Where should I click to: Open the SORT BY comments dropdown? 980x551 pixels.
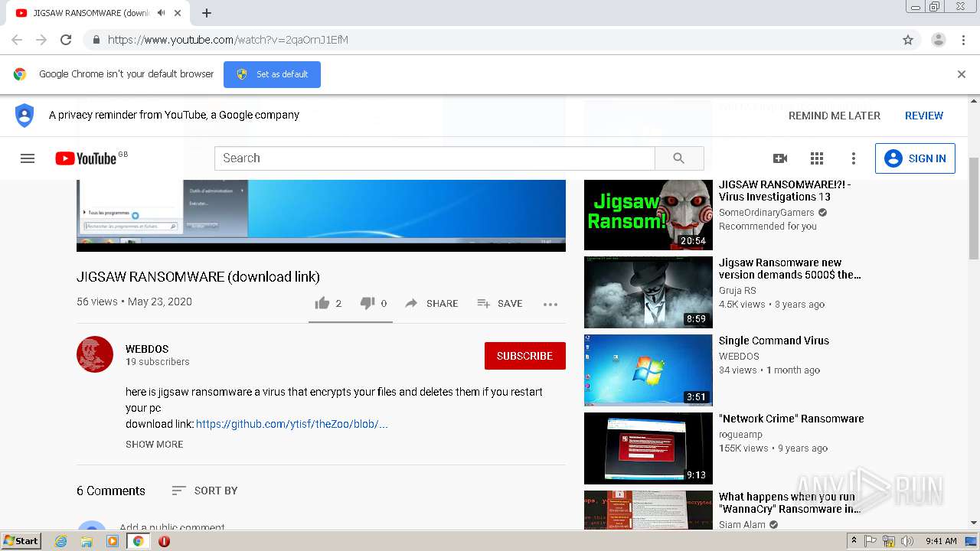point(204,491)
